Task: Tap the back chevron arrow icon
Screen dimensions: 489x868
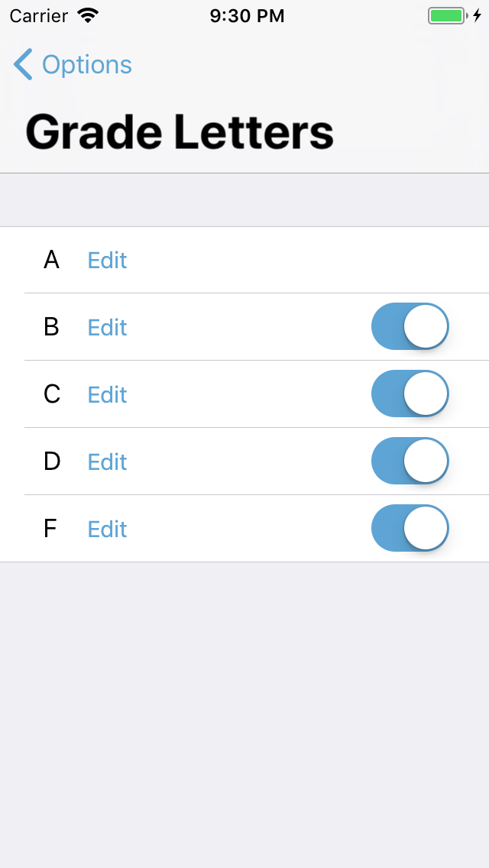Action: 22,64
